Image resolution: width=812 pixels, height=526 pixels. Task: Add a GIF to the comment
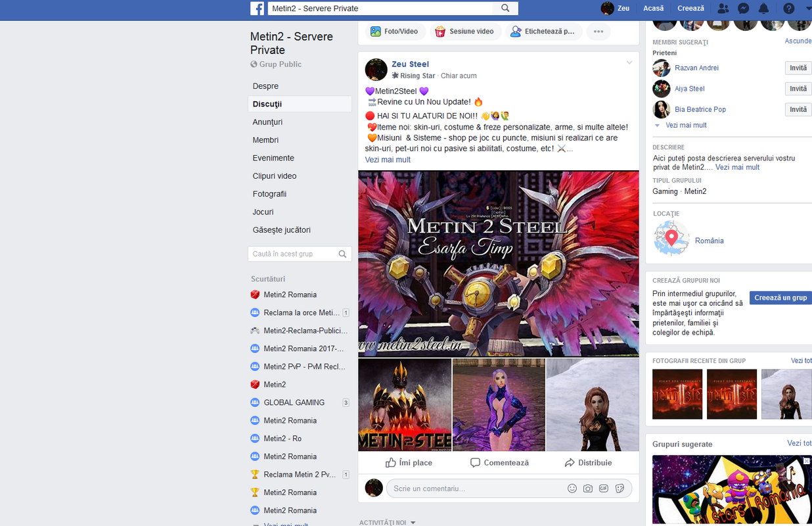(603, 489)
